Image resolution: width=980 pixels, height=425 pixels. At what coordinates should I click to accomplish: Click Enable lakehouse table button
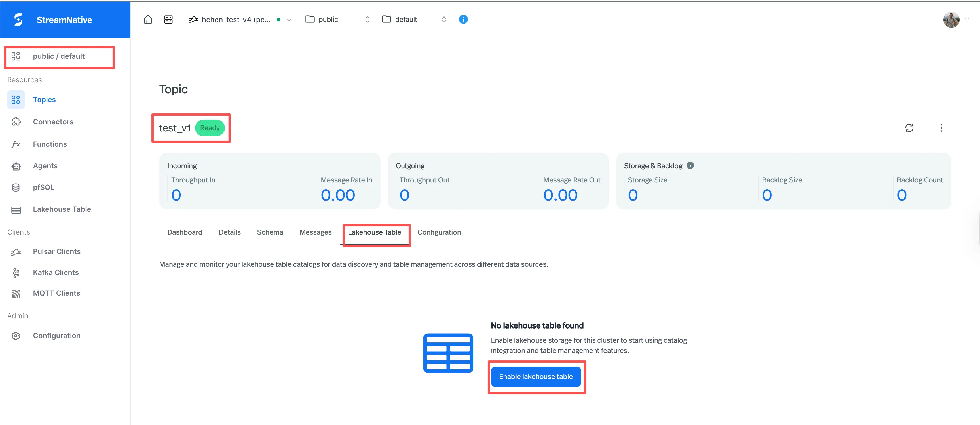pos(536,377)
